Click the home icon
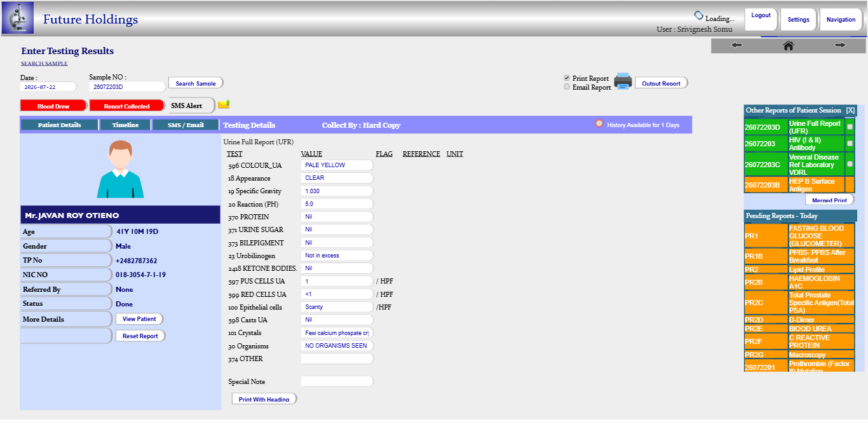The width and height of the screenshot is (868, 431). tap(789, 45)
